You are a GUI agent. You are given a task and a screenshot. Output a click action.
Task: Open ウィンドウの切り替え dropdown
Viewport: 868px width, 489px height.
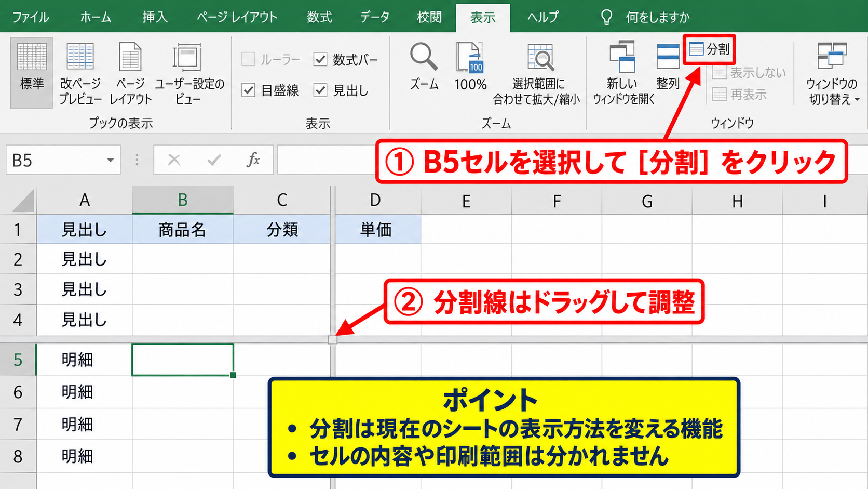[x=833, y=73]
